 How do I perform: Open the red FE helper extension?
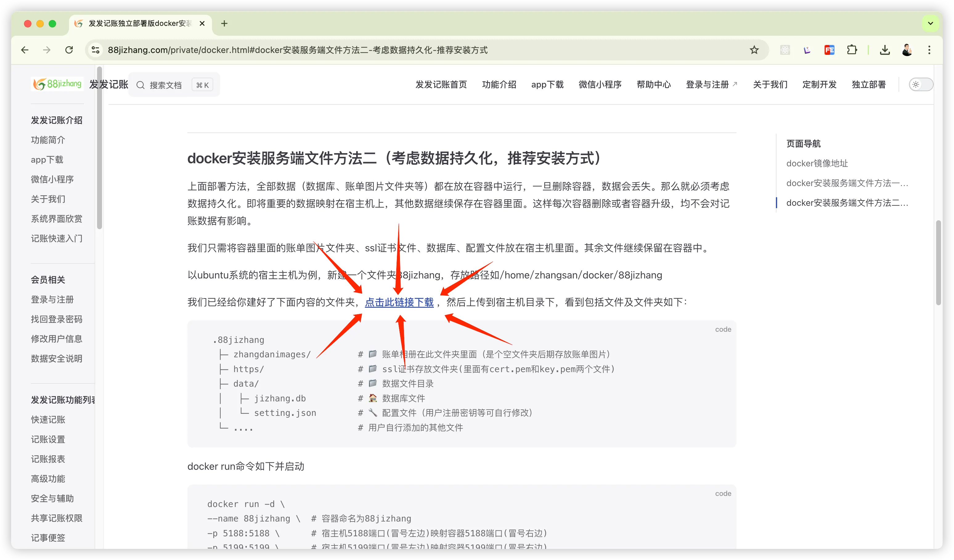click(x=830, y=50)
